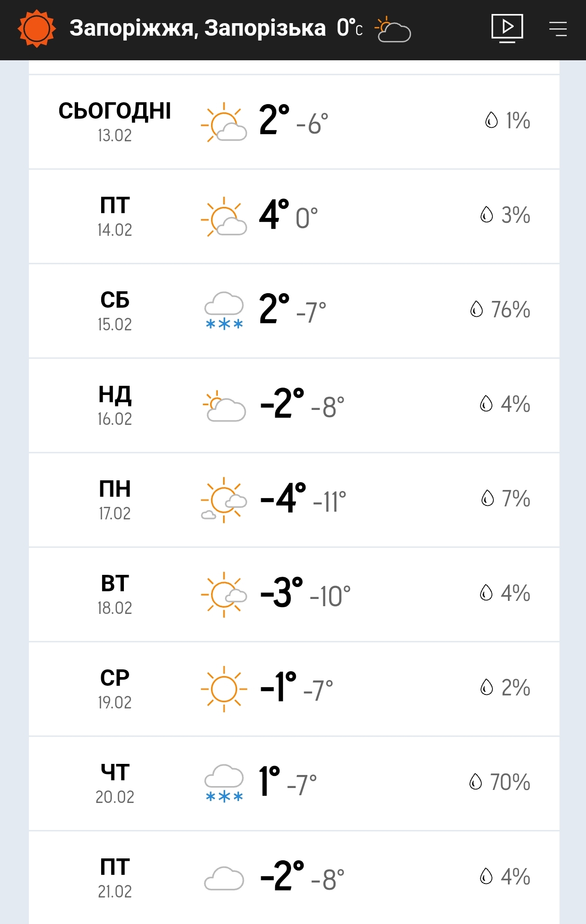Click the 0°C current temperature in header
The width and height of the screenshot is (586, 924).
(349, 28)
